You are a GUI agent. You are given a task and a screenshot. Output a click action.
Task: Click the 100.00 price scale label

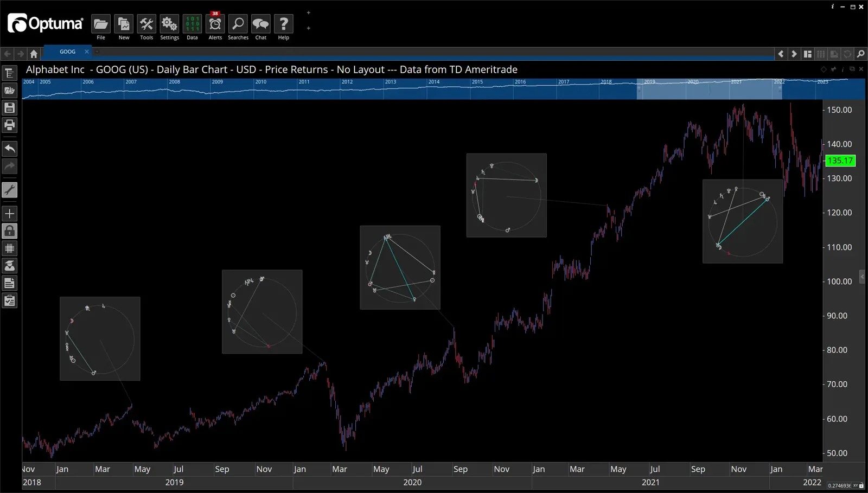pyautogui.click(x=839, y=281)
